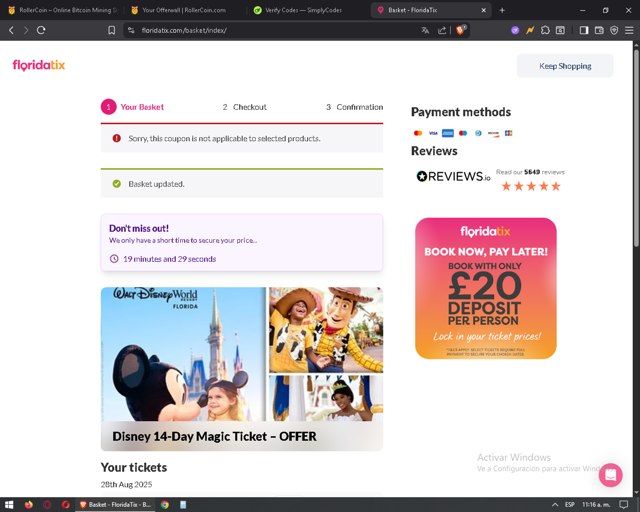Select step 3 Confirmation
Image resolution: width=640 pixels, height=512 pixels.
(x=354, y=107)
